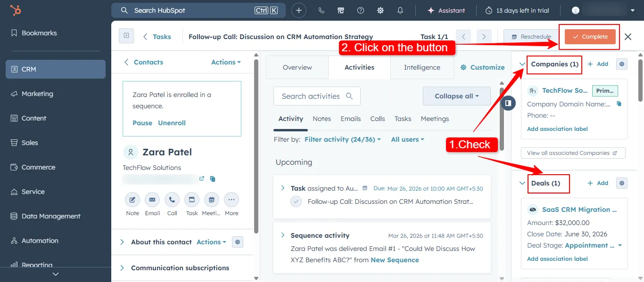Open the calling phone icon in top bar
Image resolution: width=644 pixels, height=282 pixels.
322,10
